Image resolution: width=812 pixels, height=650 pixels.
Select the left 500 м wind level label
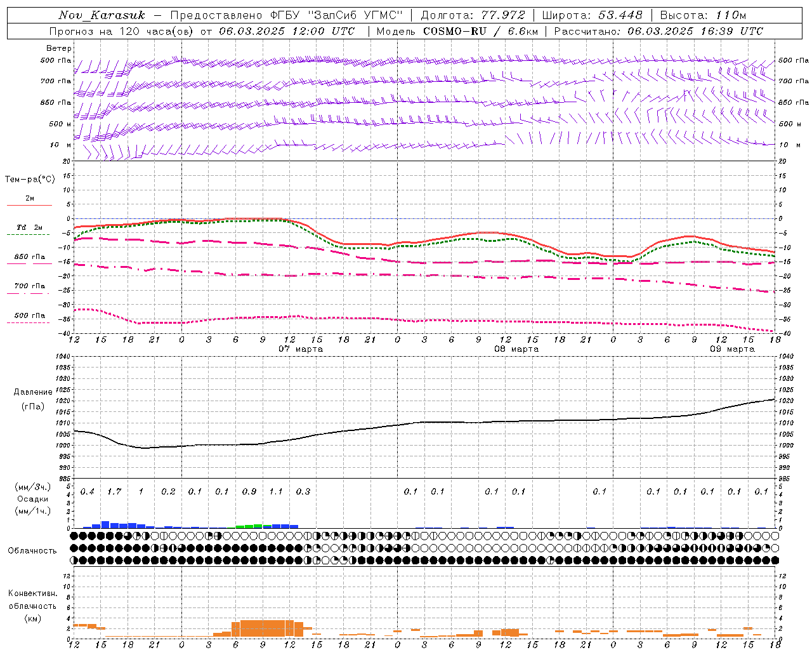click(60, 124)
